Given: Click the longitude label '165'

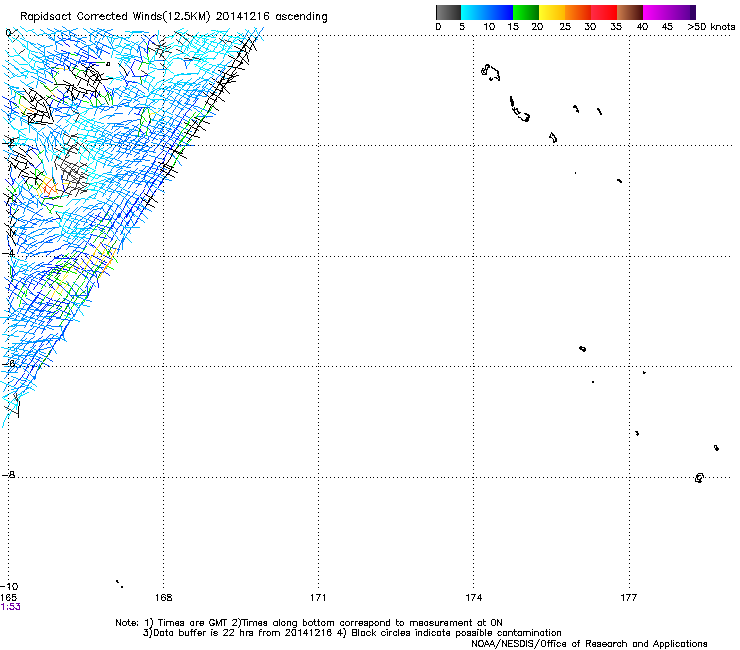Looking at the screenshot, I should 8,598.
